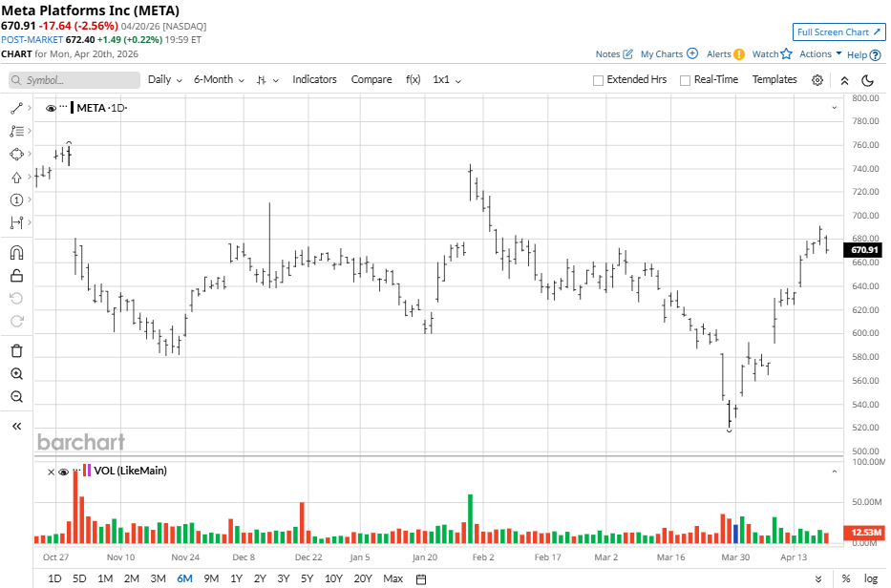This screenshot has height=588, width=891.
Task: Open the Alerts exclamation icon
Action: (739, 54)
